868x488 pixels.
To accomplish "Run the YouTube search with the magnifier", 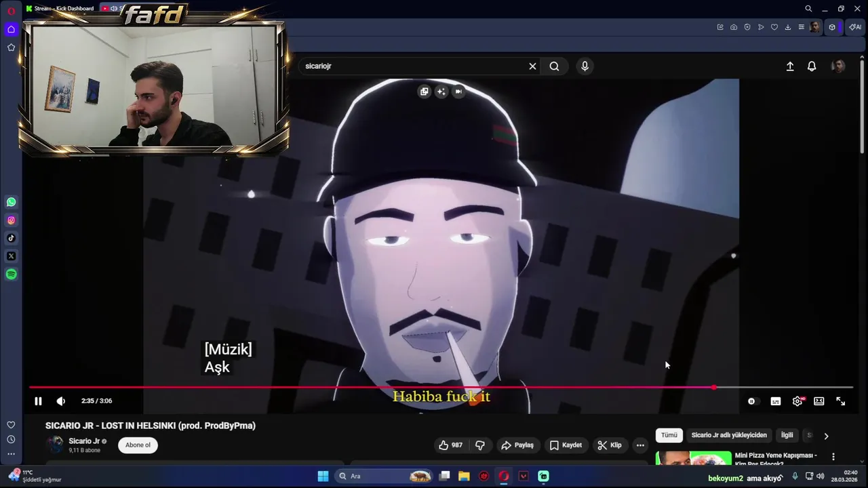I will tap(554, 66).
